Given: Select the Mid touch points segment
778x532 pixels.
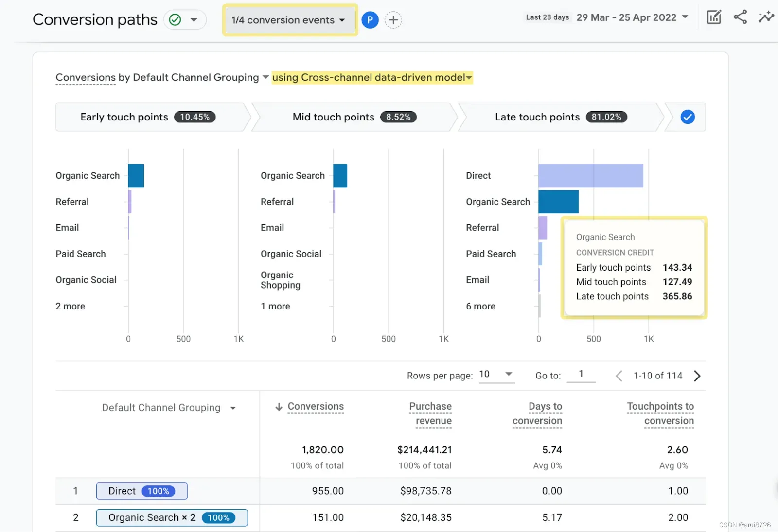Looking at the screenshot, I should pos(354,117).
